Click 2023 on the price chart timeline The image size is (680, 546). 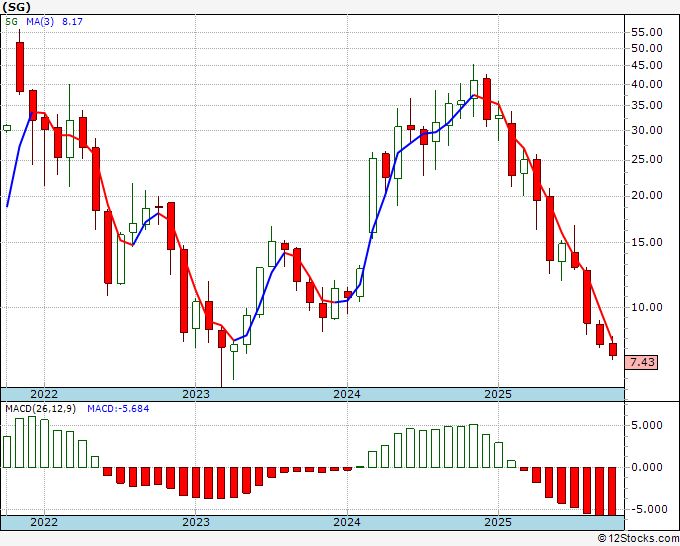196,394
